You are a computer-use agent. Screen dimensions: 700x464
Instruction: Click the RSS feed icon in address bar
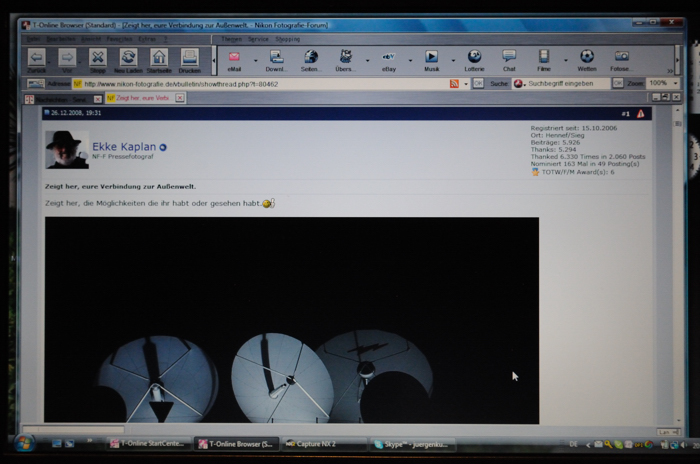(454, 84)
